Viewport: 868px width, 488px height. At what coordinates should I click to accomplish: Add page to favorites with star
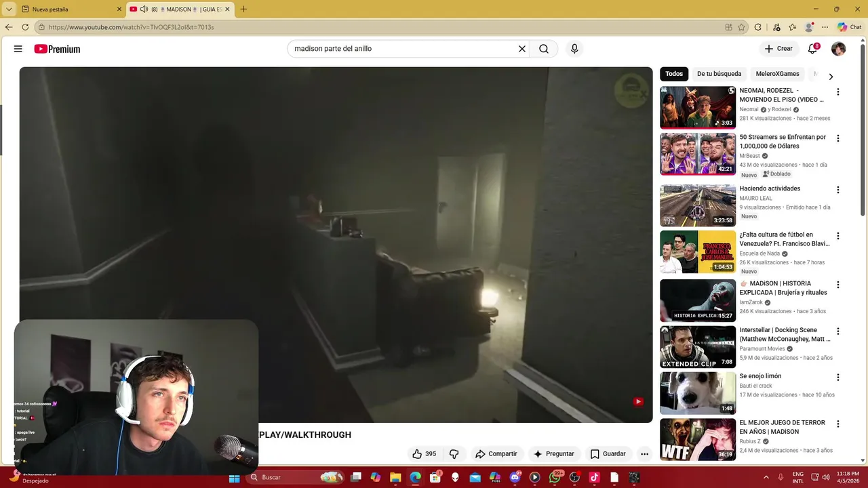(741, 27)
